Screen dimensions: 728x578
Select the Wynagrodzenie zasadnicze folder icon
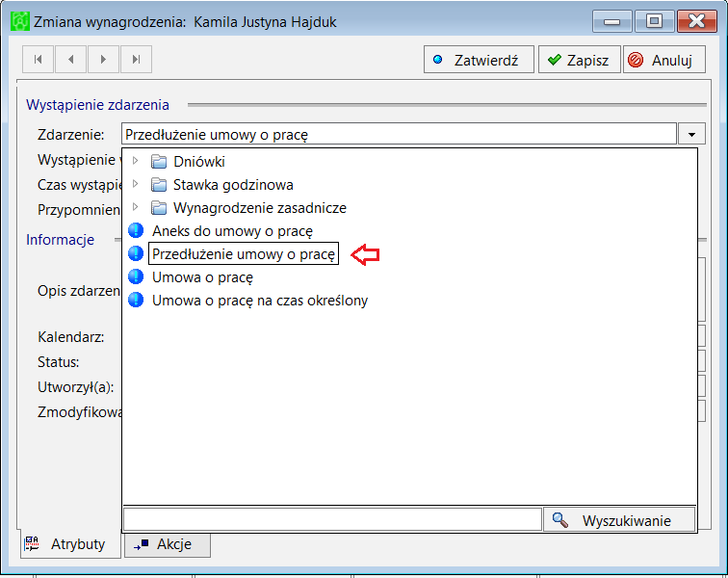coord(159,208)
